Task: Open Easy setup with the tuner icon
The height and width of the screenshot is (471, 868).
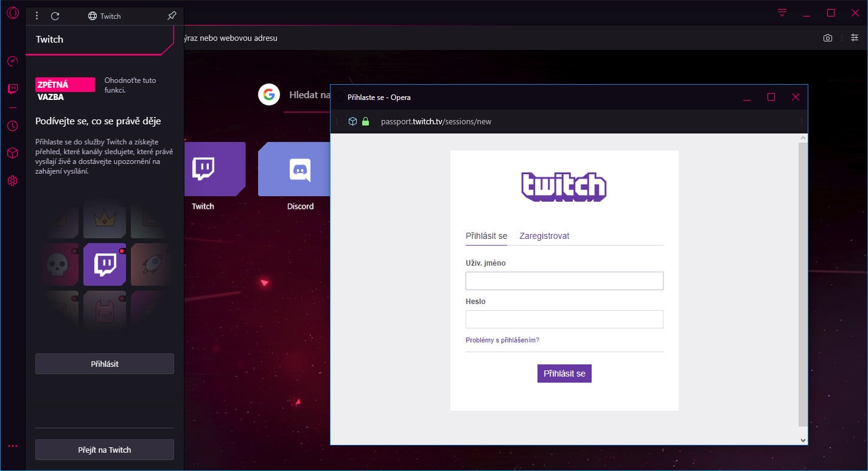Action: (x=855, y=37)
